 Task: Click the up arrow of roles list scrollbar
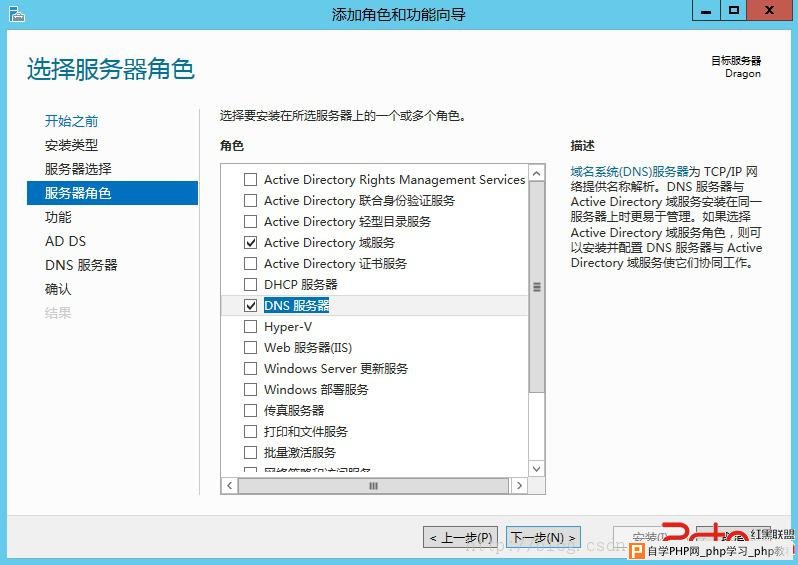tap(536, 174)
